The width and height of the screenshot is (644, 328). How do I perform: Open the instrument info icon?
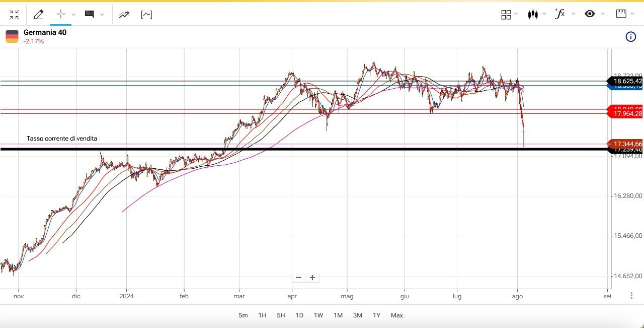pos(630,37)
